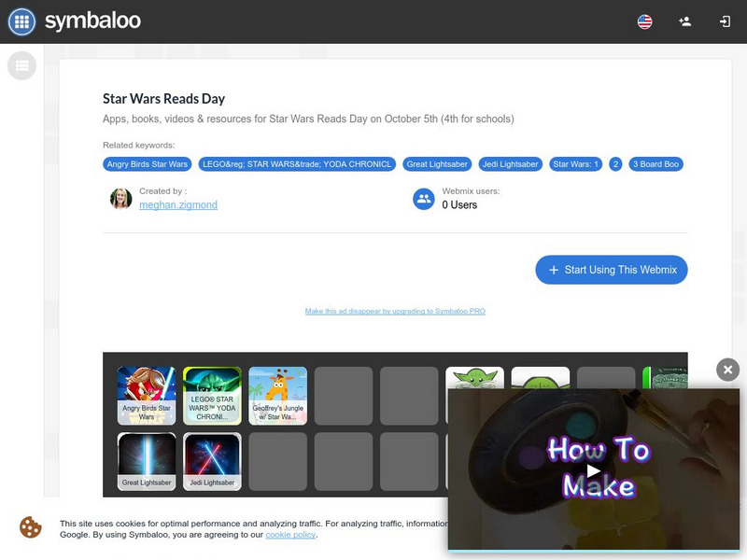
Task: Close the floating video ad
Action: 727,370
